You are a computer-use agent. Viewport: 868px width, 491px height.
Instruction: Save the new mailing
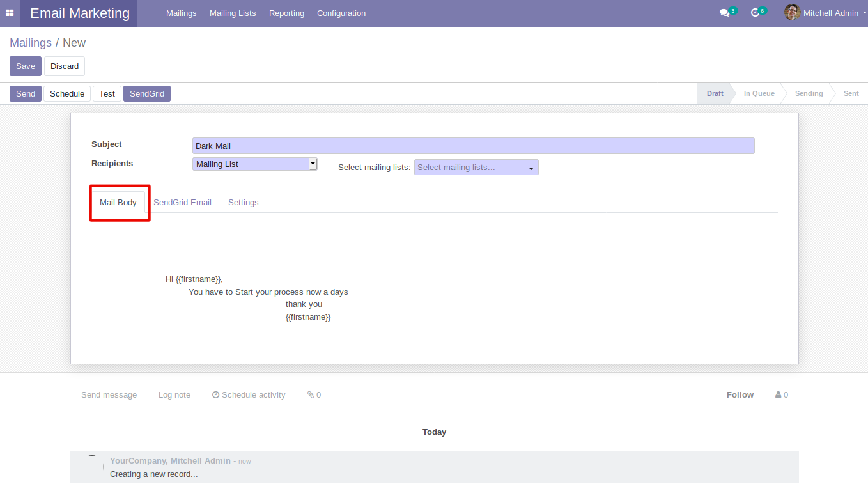(26, 66)
